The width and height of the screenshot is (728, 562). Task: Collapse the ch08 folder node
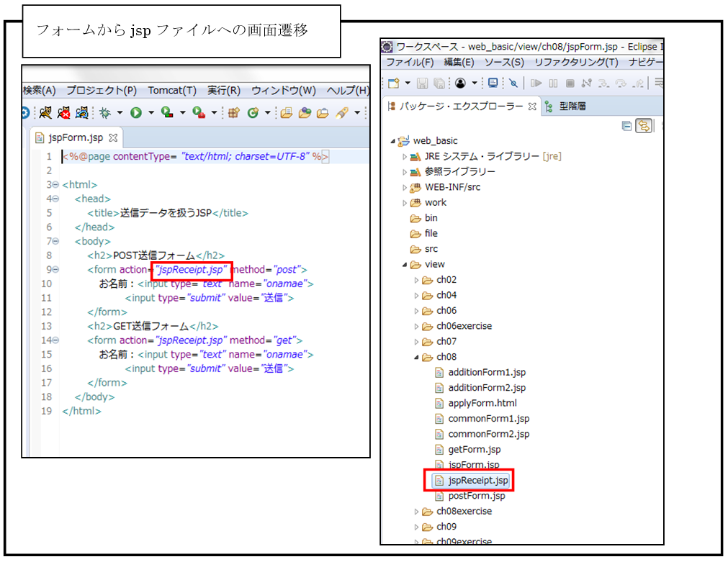(417, 357)
